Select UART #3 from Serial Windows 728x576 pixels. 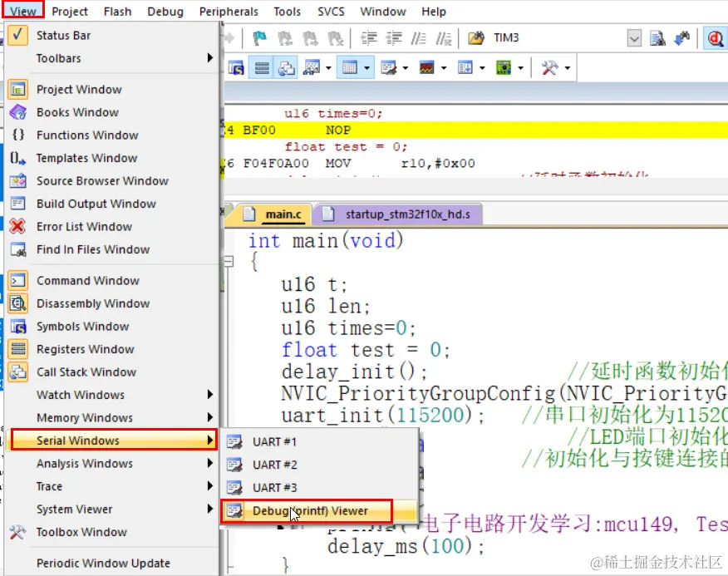click(x=319, y=488)
